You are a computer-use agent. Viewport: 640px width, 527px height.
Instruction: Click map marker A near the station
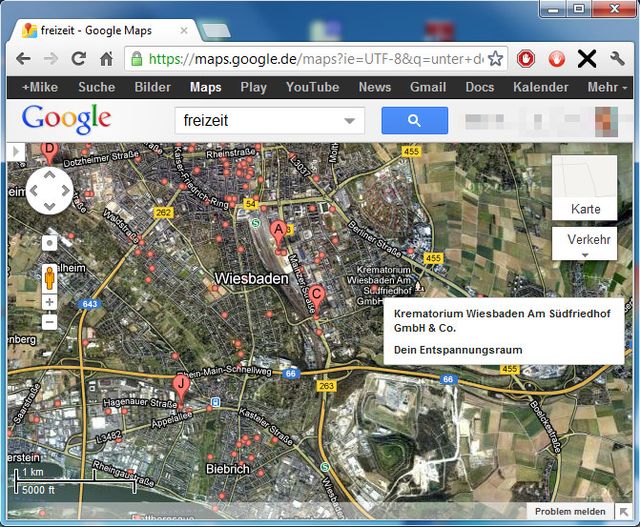[278, 230]
